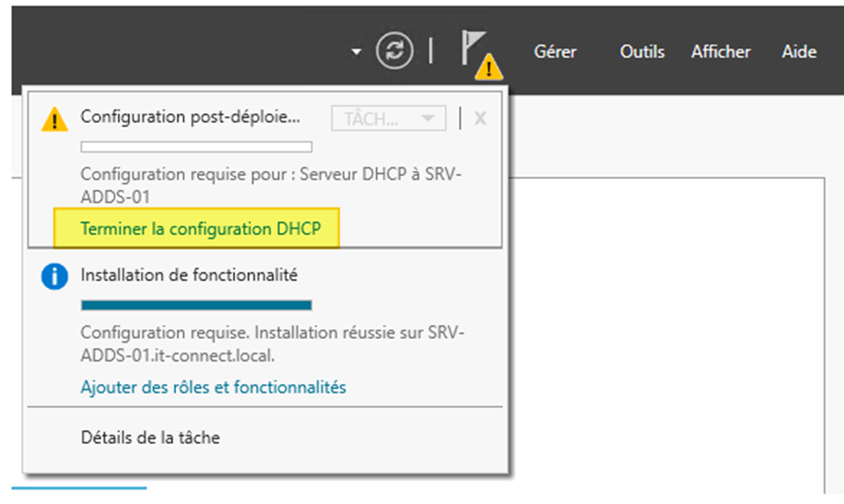Click the filled blue installation progress bar

(196, 305)
